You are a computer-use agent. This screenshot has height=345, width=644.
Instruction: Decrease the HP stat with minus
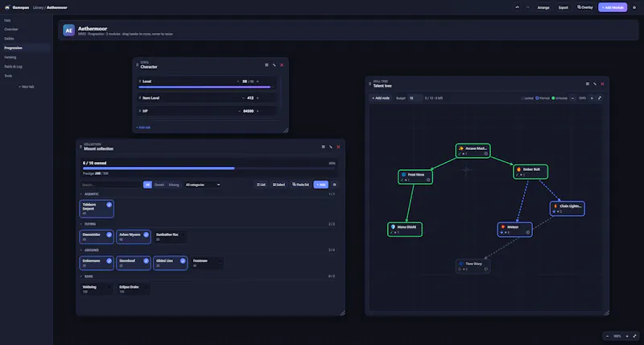(239, 111)
